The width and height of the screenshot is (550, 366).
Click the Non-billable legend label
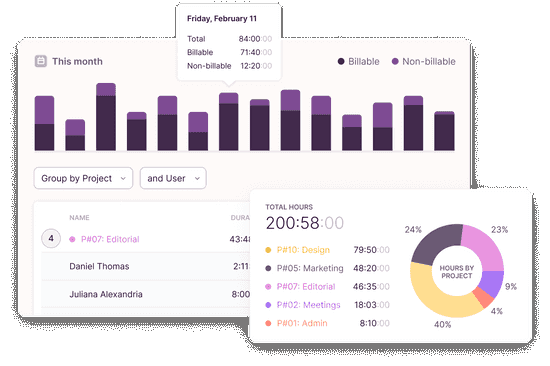429,62
